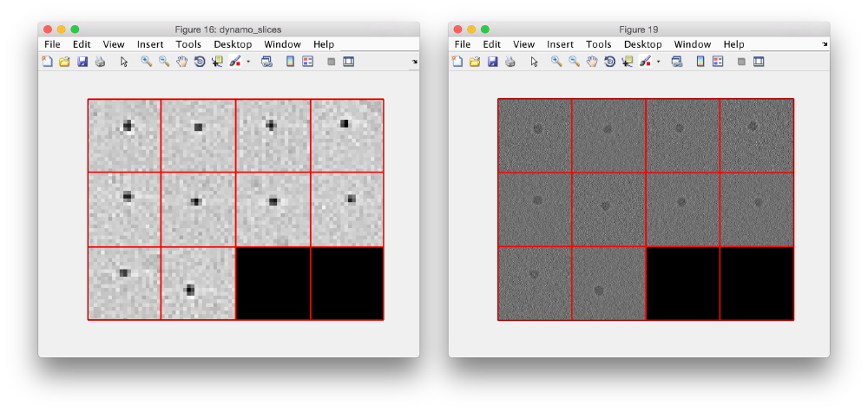Click Open File icon in Figure 16 toolbar
868x412 pixels.
65,62
